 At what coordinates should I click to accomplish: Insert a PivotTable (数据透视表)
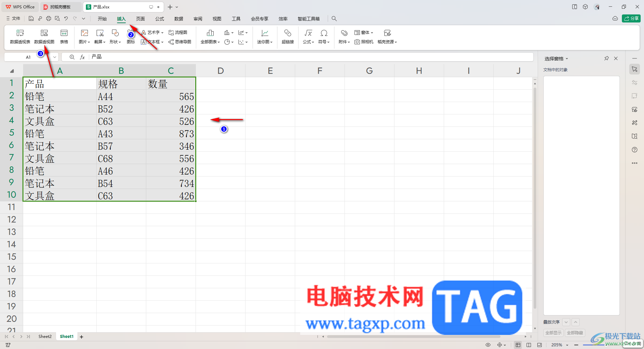click(x=20, y=37)
